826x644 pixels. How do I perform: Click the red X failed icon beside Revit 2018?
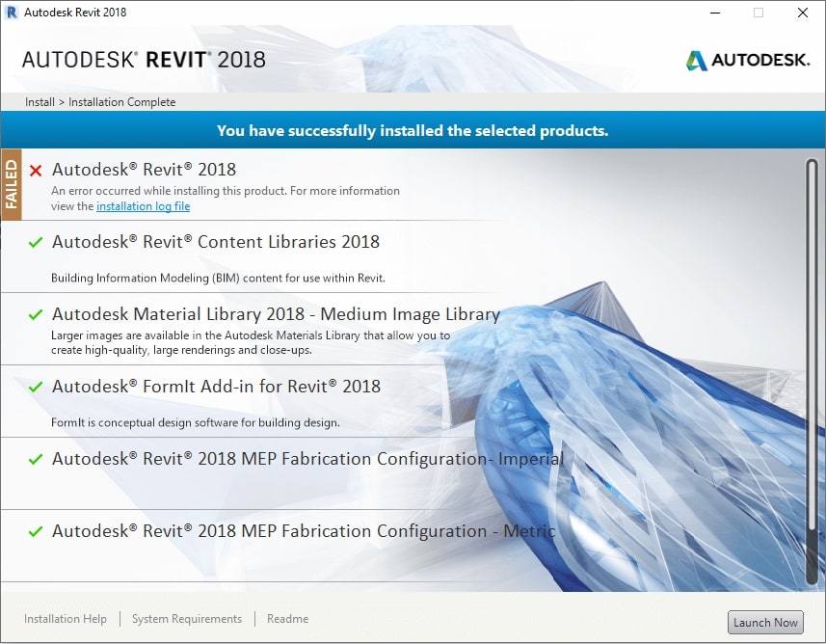(x=36, y=171)
